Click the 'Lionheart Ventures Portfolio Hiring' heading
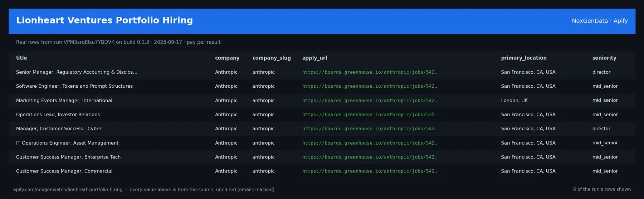 (104, 20)
